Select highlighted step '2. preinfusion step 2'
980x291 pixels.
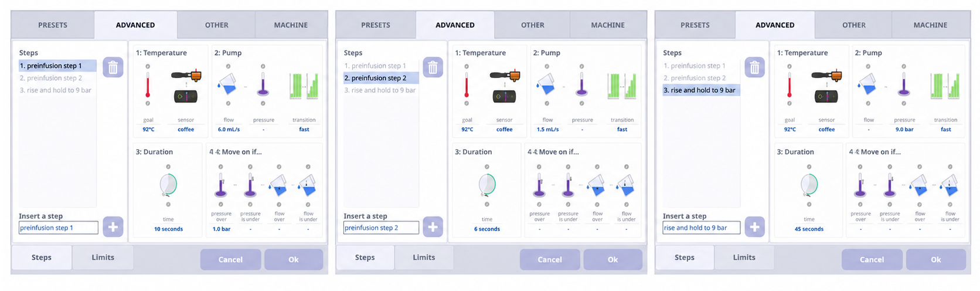click(x=381, y=78)
